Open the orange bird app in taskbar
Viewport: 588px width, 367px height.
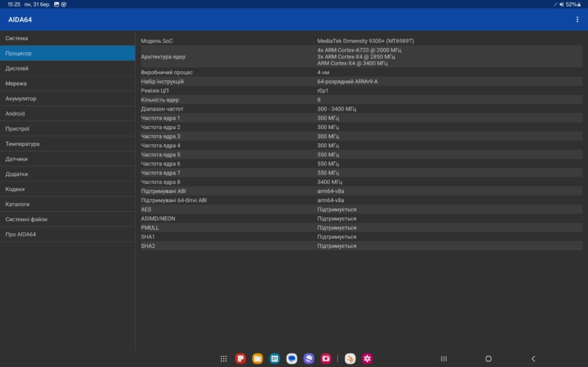[350, 359]
